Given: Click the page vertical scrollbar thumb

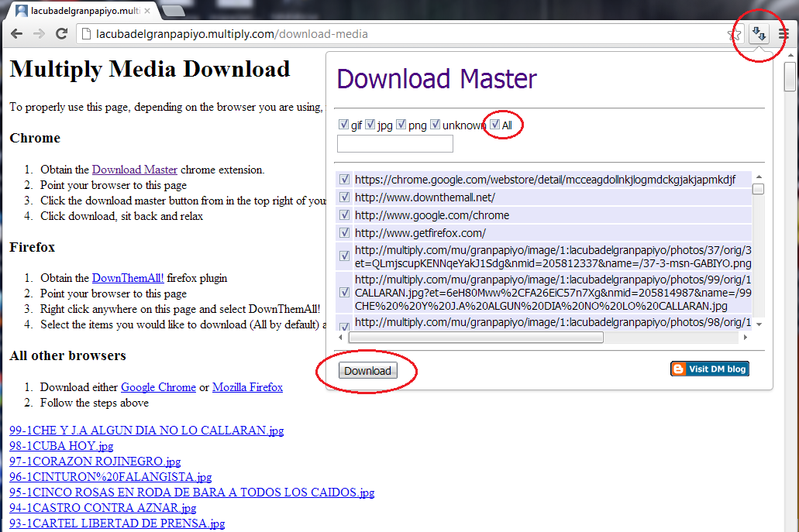Looking at the screenshot, I should click(790, 77).
